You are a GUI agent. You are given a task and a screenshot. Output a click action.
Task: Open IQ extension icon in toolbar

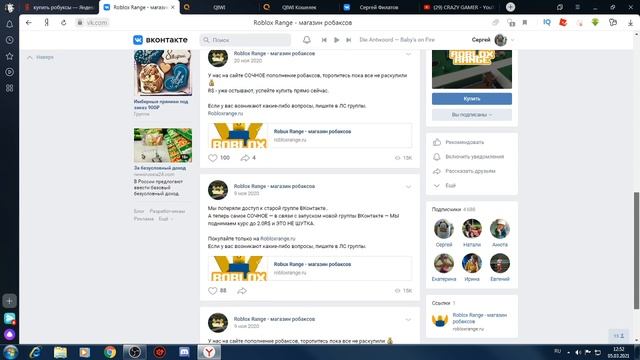(x=547, y=22)
